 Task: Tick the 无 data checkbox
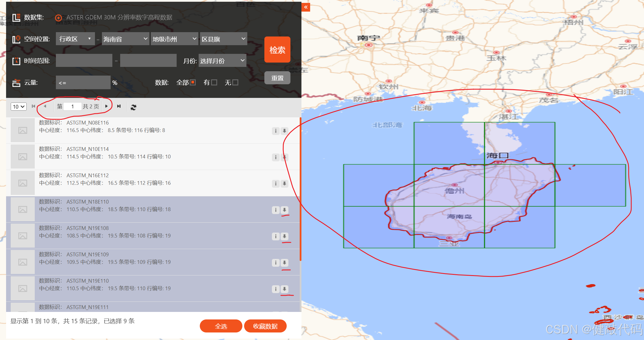(x=235, y=83)
